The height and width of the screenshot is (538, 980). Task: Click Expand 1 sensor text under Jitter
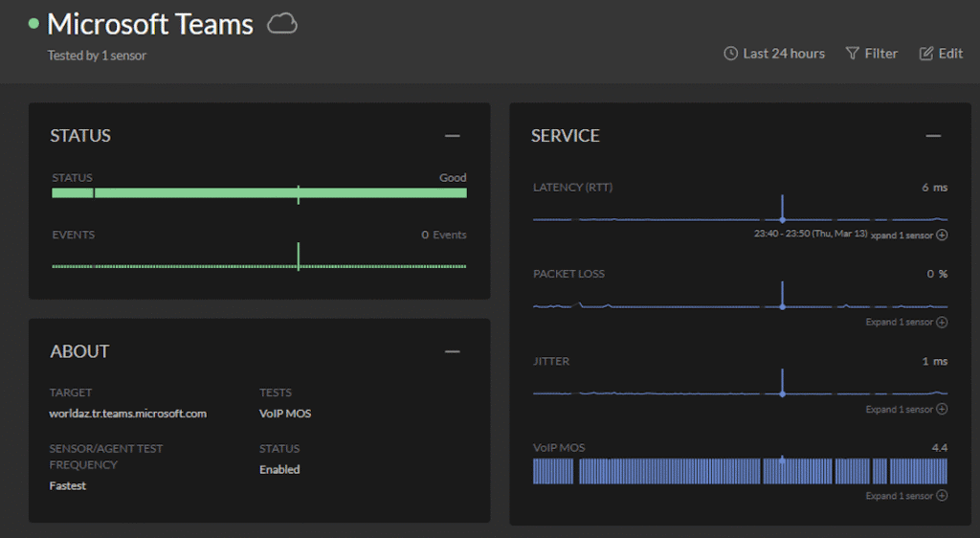tap(899, 410)
